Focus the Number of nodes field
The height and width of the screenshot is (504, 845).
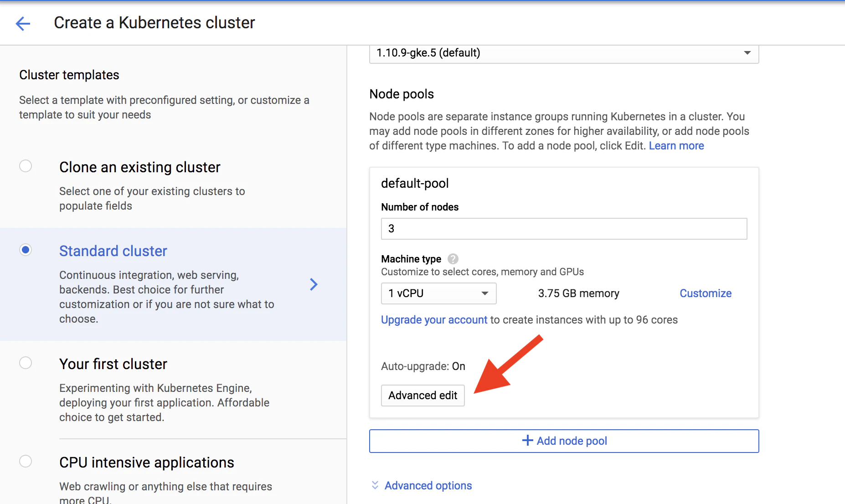[564, 229]
